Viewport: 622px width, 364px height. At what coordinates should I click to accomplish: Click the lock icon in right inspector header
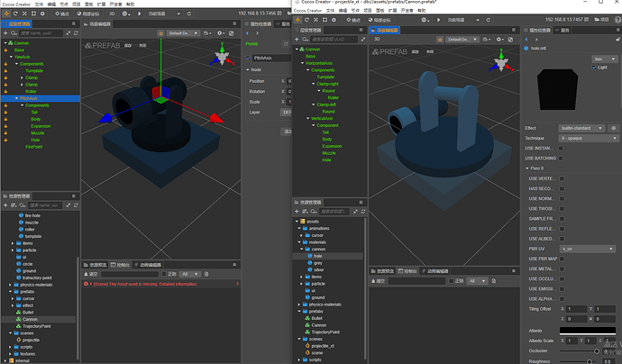[x=618, y=40]
